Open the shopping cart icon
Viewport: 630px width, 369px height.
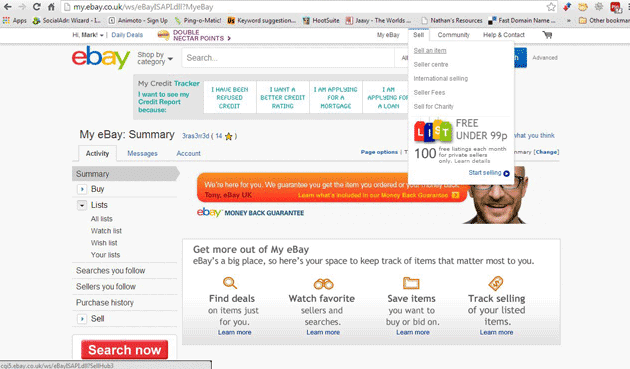pyautogui.click(x=547, y=35)
